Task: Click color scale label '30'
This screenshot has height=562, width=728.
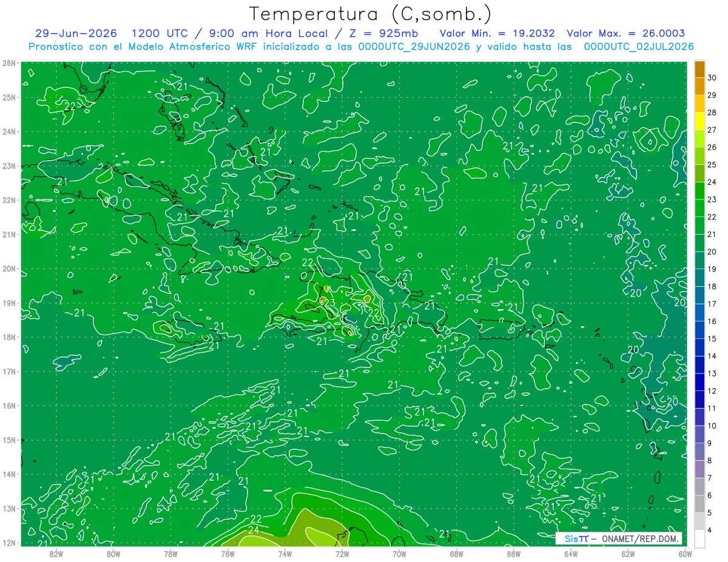Action: tap(712, 78)
